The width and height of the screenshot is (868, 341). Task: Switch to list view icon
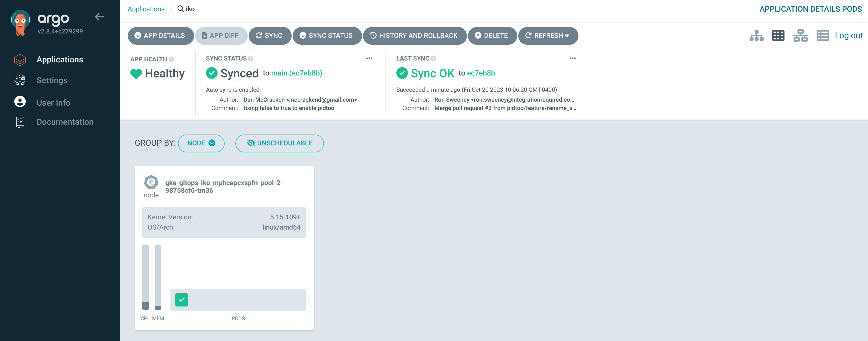pos(822,36)
